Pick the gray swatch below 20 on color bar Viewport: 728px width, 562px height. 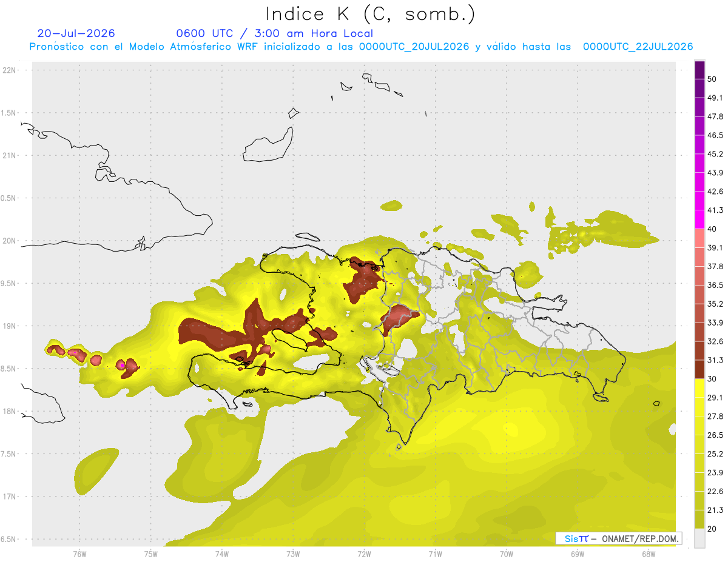(699, 538)
